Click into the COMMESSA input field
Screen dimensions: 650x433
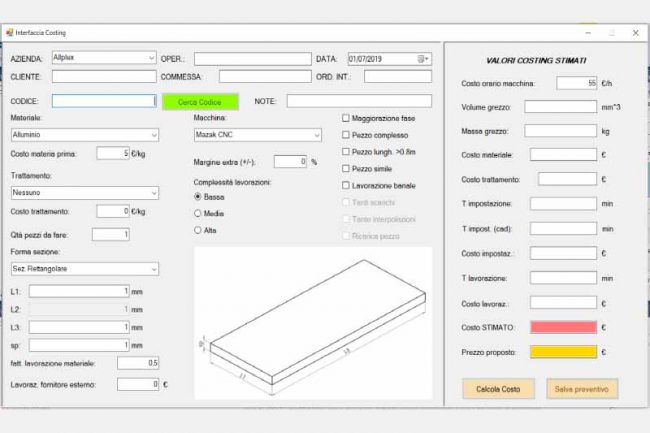tap(265, 77)
